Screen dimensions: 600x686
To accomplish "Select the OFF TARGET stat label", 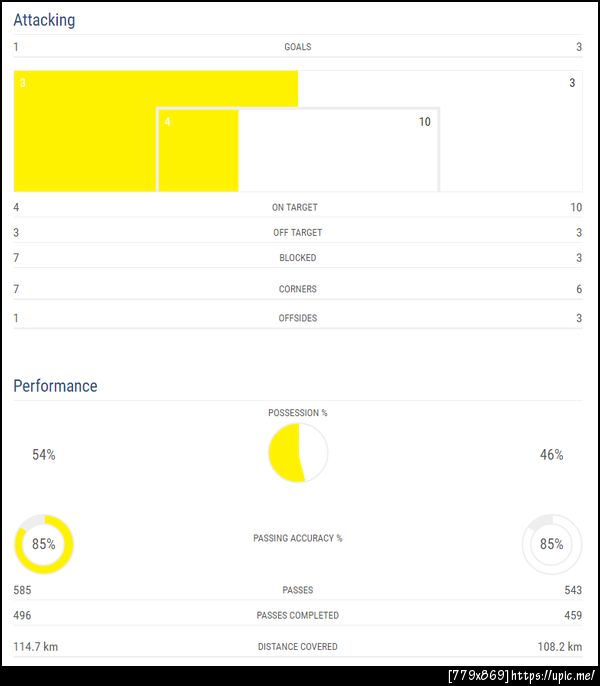I will click(297, 233).
